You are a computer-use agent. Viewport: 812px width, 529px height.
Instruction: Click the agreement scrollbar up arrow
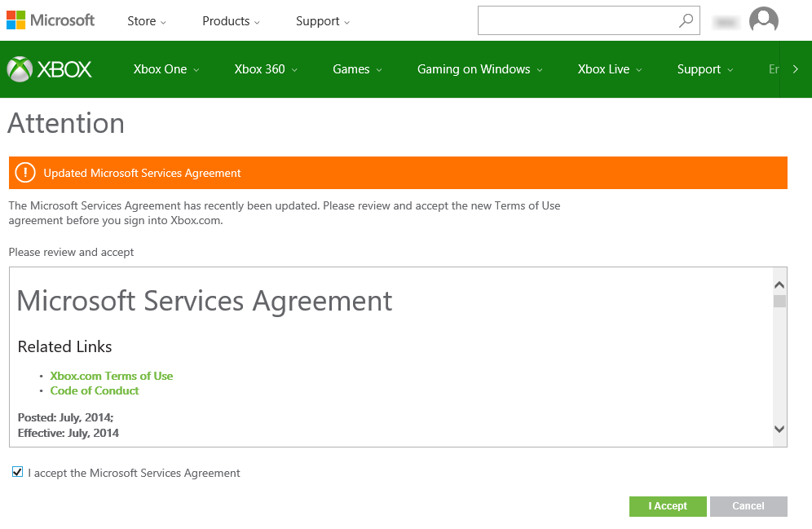(779, 284)
